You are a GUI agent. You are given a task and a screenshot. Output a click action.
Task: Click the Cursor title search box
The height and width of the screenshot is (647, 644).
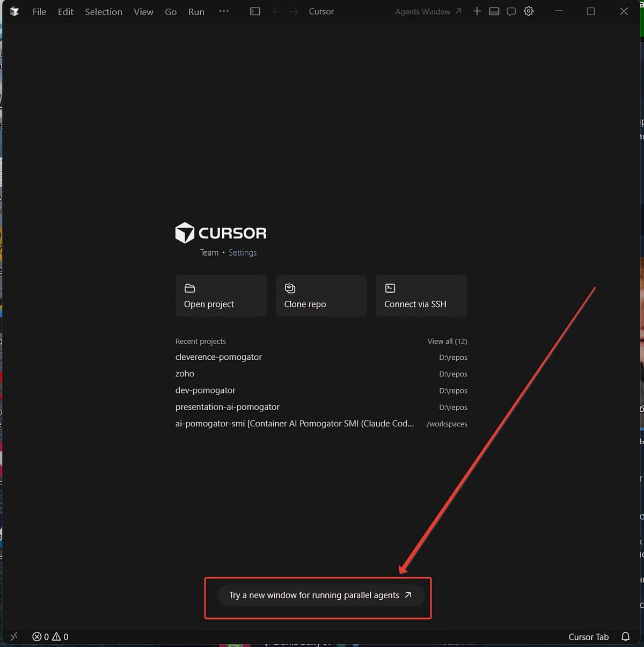pos(321,11)
